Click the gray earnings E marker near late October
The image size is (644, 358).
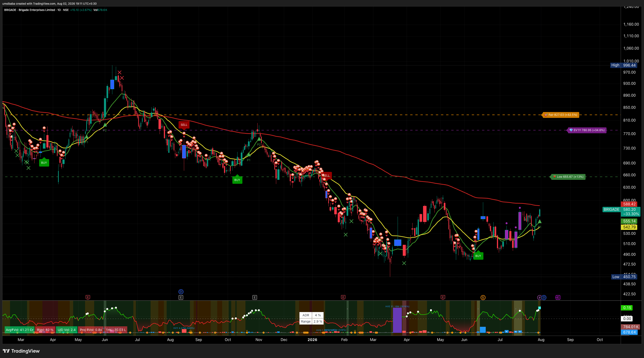[255, 297]
